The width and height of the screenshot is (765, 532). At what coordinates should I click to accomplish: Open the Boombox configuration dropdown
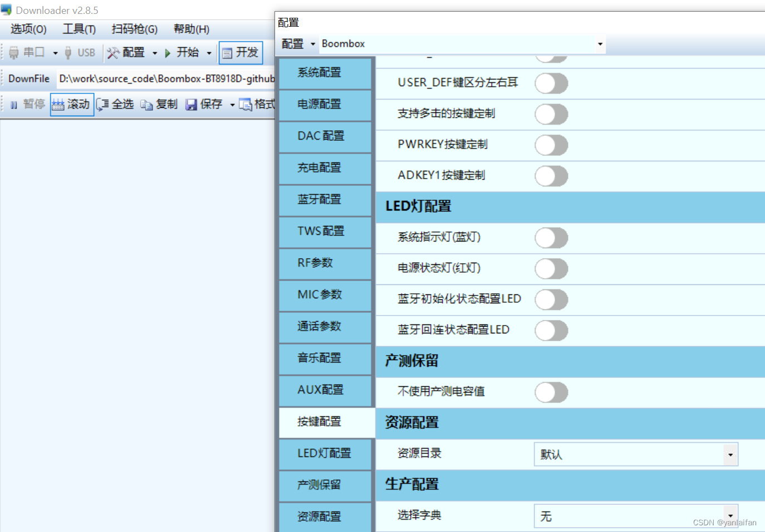click(x=600, y=44)
